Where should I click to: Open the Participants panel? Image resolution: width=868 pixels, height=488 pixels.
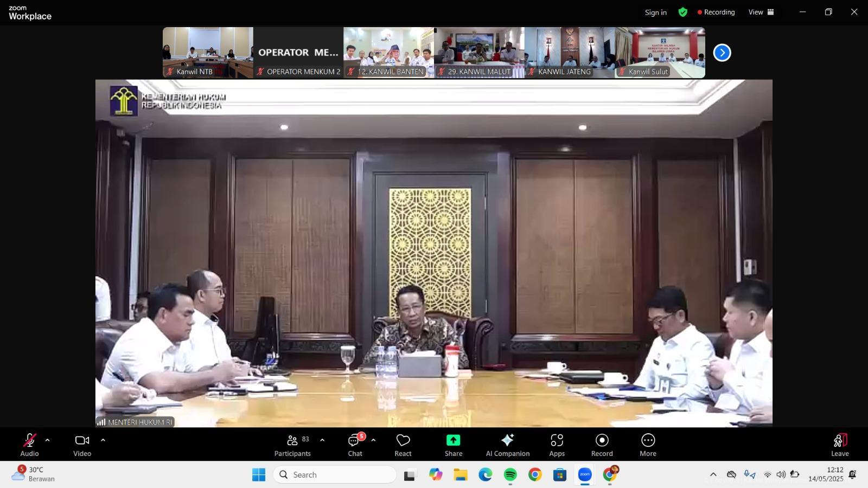pyautogui.click(x=292, y=445)
